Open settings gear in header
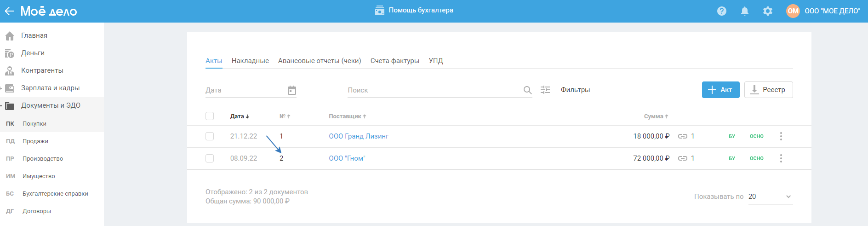868x226 pixels. (768, 11)
